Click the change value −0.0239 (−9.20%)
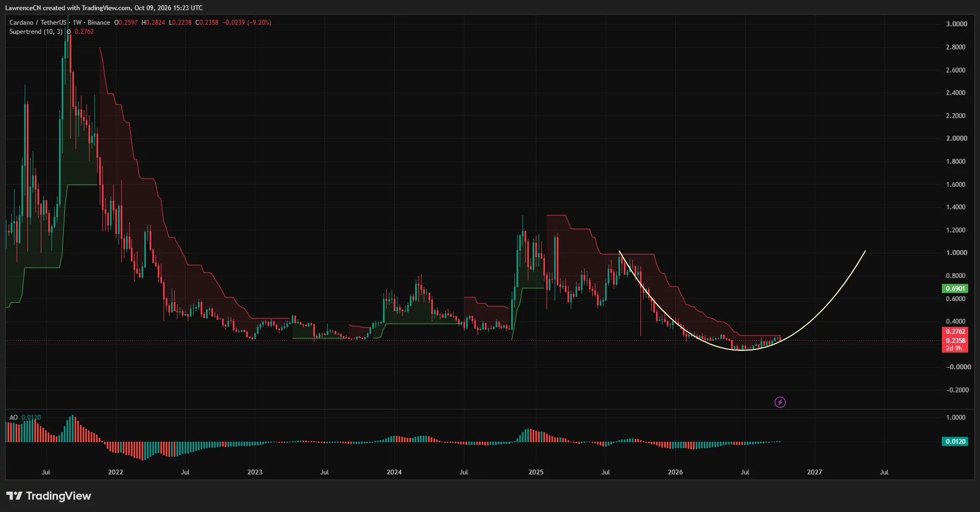The height and width of the screenshot is (512, 980). tap(247, 23)
